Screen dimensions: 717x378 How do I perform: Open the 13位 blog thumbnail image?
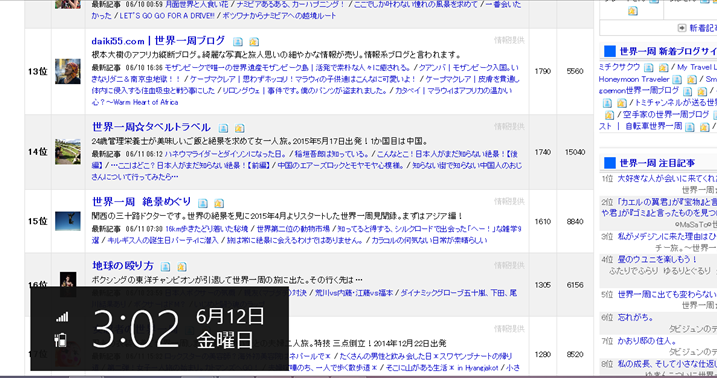[68, 71]
